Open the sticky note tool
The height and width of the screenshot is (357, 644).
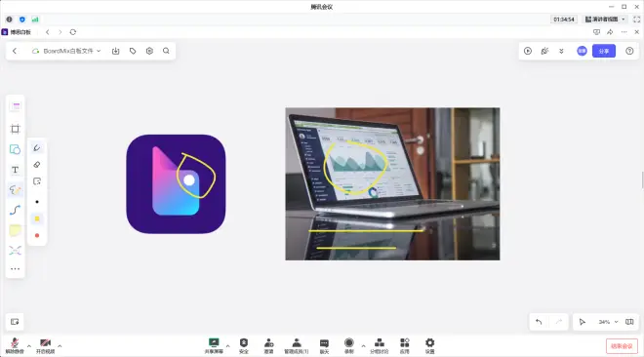pyautogui.click(x=16, y=230)
